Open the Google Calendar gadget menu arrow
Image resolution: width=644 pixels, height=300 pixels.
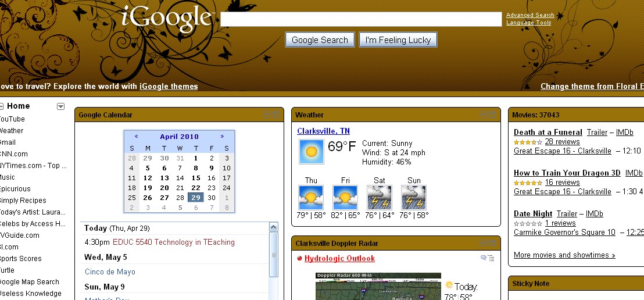coord(267,115)
